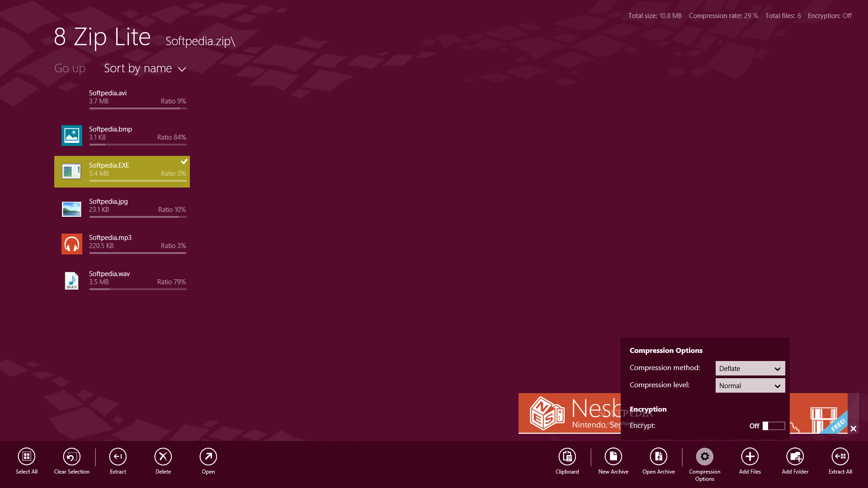Viewport: 868px width, 488px height.
Task: Click the Compression rate: 29 % status
Action: 723,16
